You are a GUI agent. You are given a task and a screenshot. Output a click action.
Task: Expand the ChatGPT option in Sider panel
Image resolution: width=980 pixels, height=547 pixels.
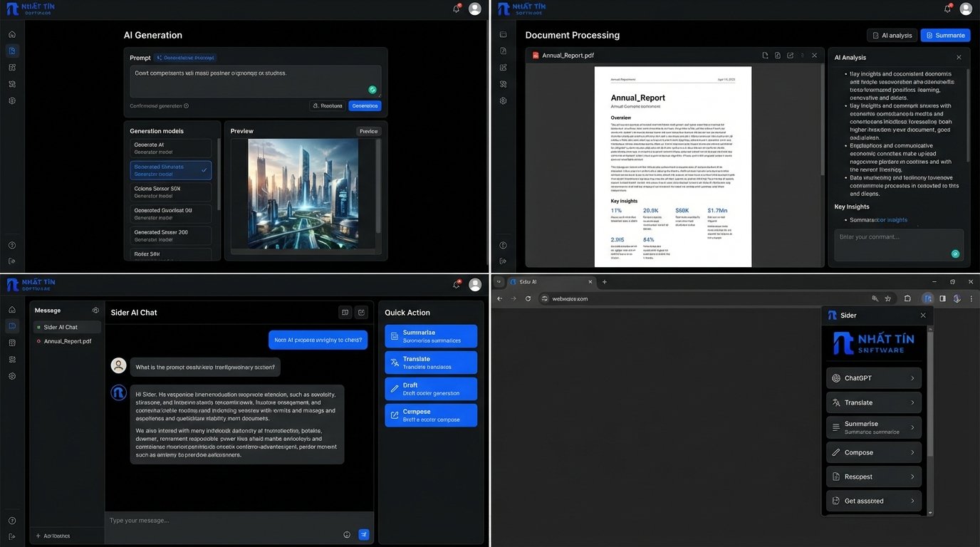pos(874,378)
